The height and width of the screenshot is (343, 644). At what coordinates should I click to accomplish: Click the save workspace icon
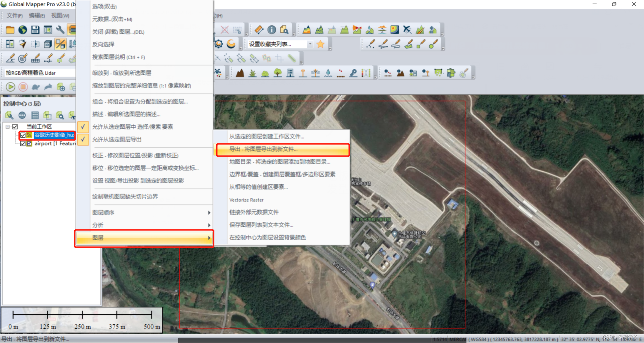pyautogui.click(x=35, y=29)
